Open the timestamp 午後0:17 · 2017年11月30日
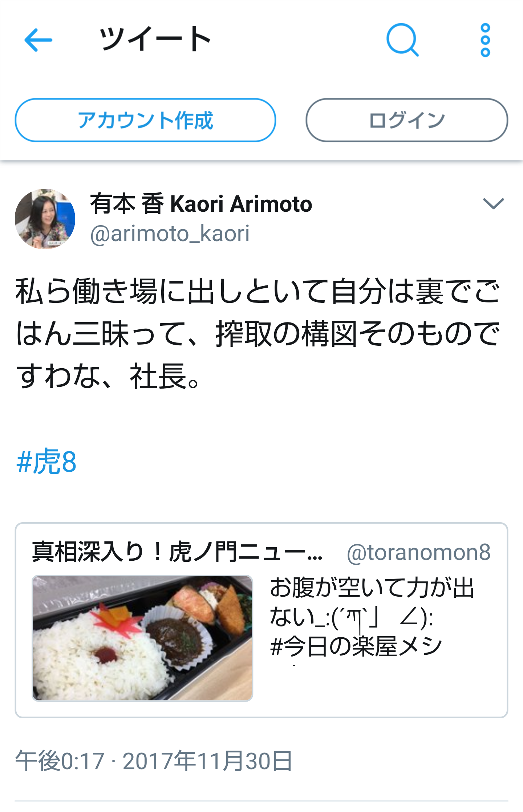The height and width of the screenshot is (812, 523). coord(154,761)
